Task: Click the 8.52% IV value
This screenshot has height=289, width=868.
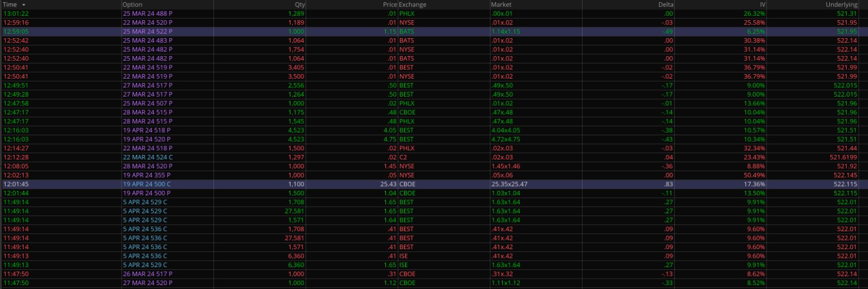Action: coord(756,283)
